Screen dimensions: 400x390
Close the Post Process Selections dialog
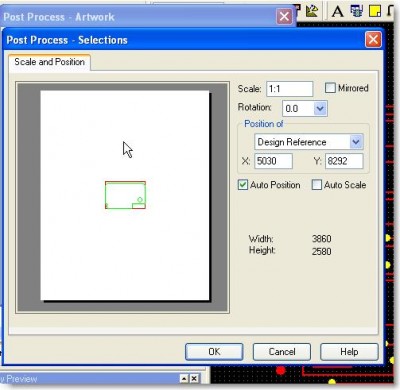pos(373,40)
